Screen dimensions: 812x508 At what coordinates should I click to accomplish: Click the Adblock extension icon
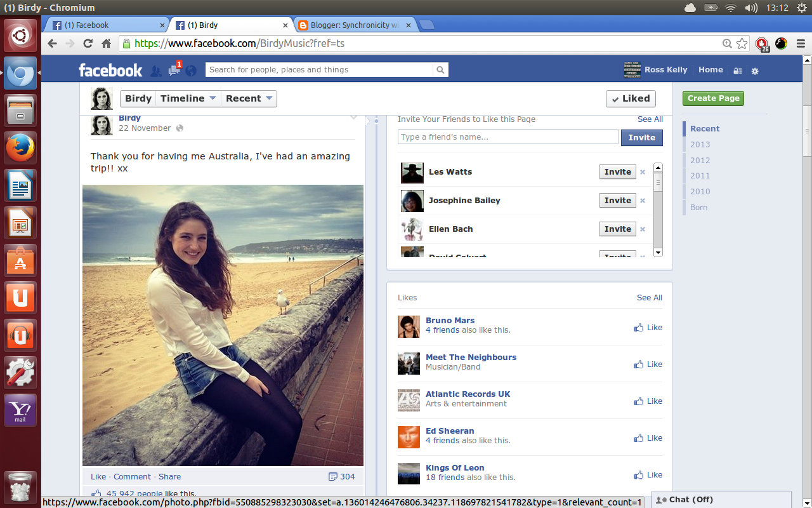point(762,44)
